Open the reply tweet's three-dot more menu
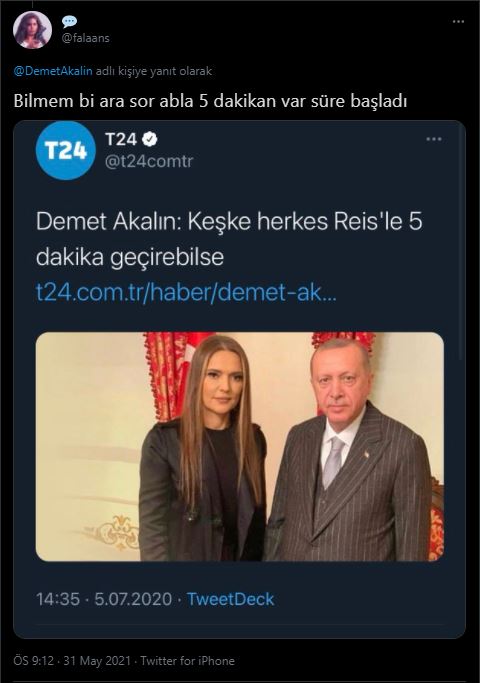Viewport: 480px width, 683px height. point(458,21)
